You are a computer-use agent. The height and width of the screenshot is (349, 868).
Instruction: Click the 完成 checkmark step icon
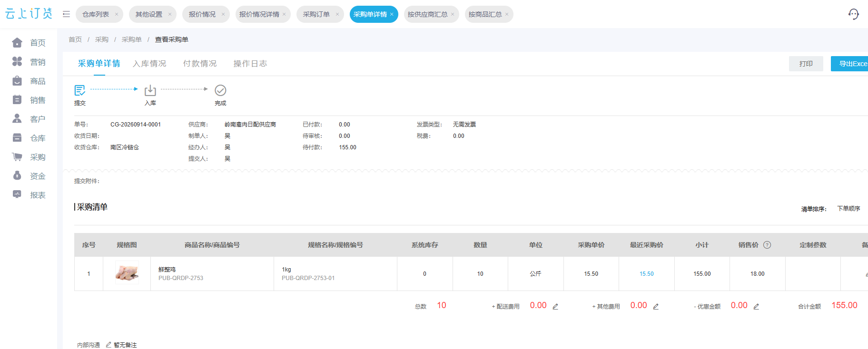pyautogui.click(x=220, y=90)
